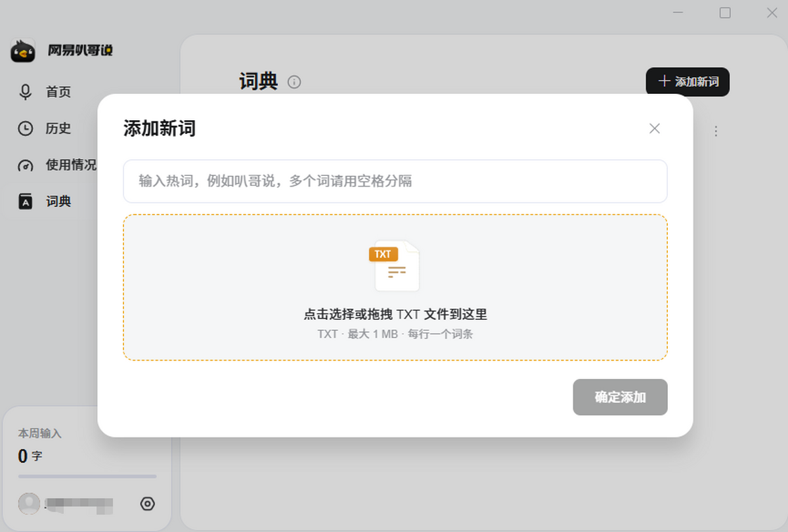Image resolution: width=788 pixels, height=532 pixels.
Task: Click the TXT file icon in upload area
Action: point(395,265)
